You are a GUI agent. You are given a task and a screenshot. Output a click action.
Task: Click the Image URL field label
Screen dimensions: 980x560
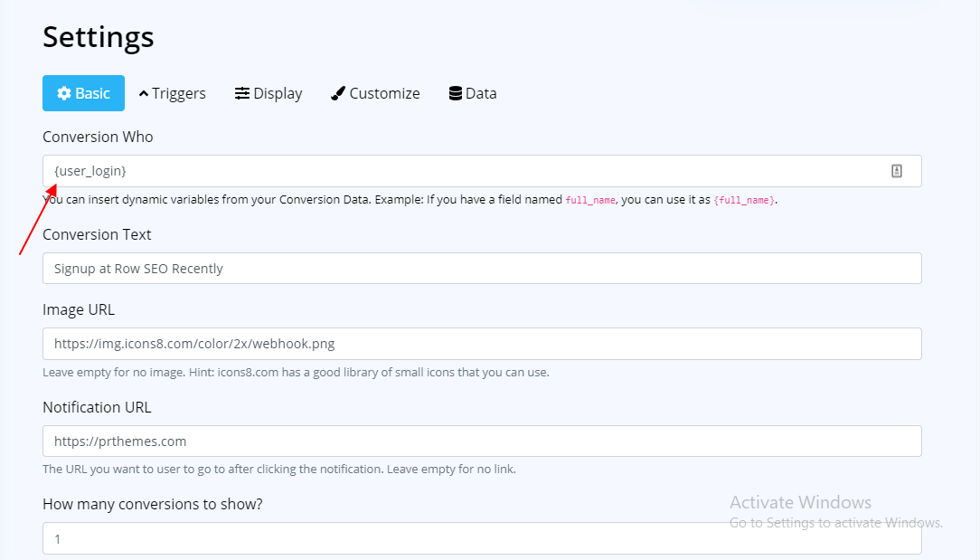(79, 309)
